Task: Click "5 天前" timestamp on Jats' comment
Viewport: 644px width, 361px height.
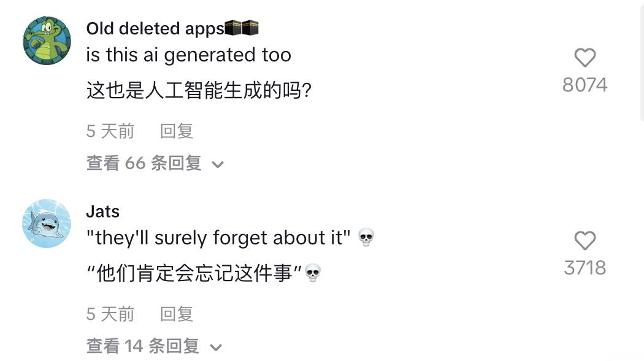Action: tap(110, 314)
